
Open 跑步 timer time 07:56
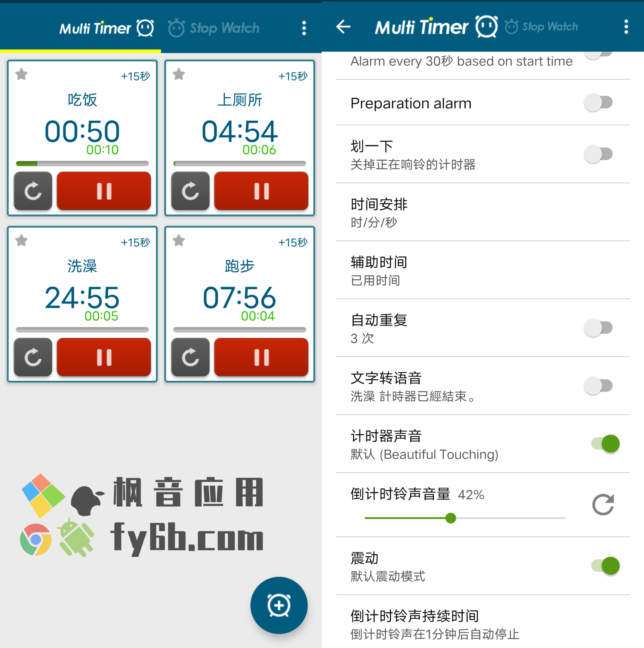(x=240, y=297)
